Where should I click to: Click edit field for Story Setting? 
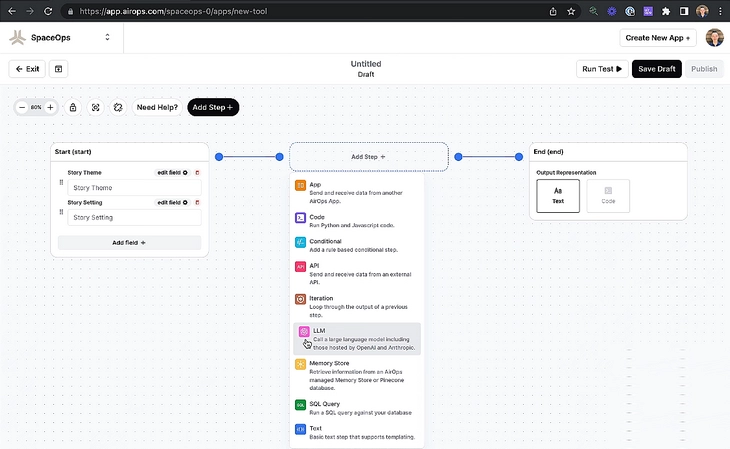click(x=172, y=202)
